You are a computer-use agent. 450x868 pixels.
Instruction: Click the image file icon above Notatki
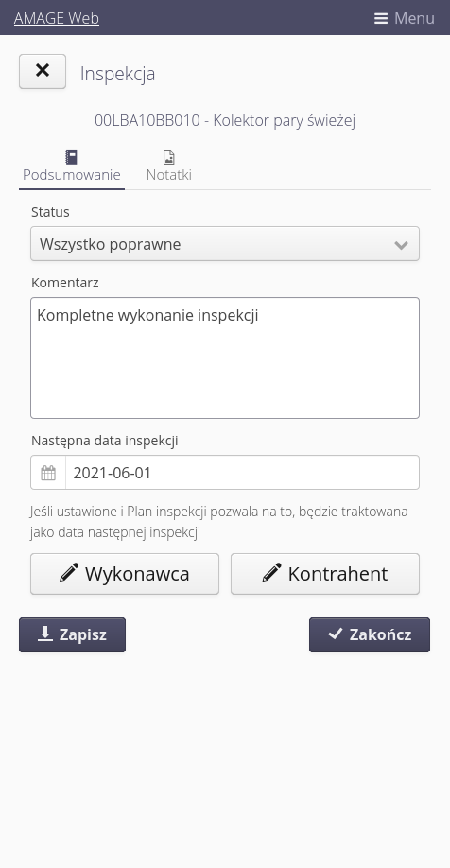(x=169, y=157)
